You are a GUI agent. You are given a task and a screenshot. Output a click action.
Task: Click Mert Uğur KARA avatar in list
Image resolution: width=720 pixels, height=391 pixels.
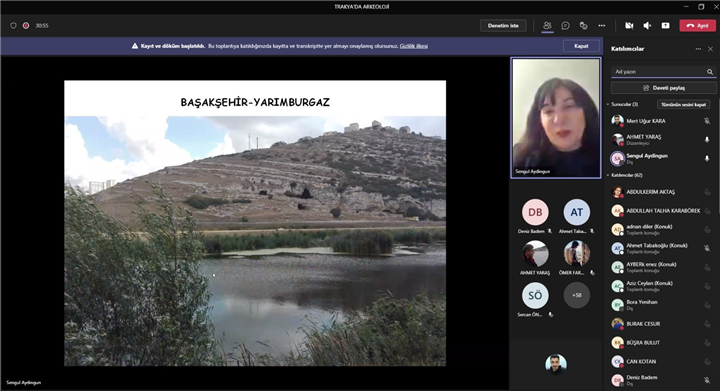point(618,121)
